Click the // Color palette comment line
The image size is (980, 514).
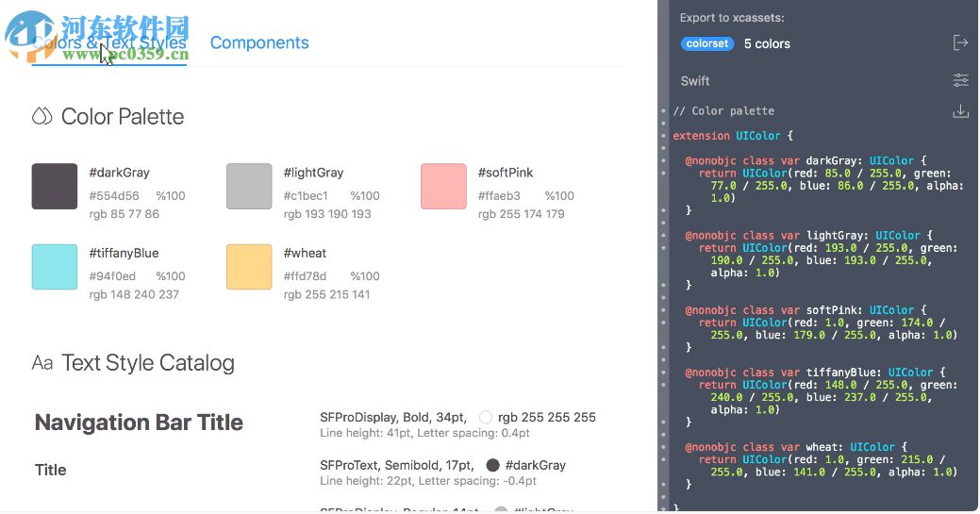(723, 110)
